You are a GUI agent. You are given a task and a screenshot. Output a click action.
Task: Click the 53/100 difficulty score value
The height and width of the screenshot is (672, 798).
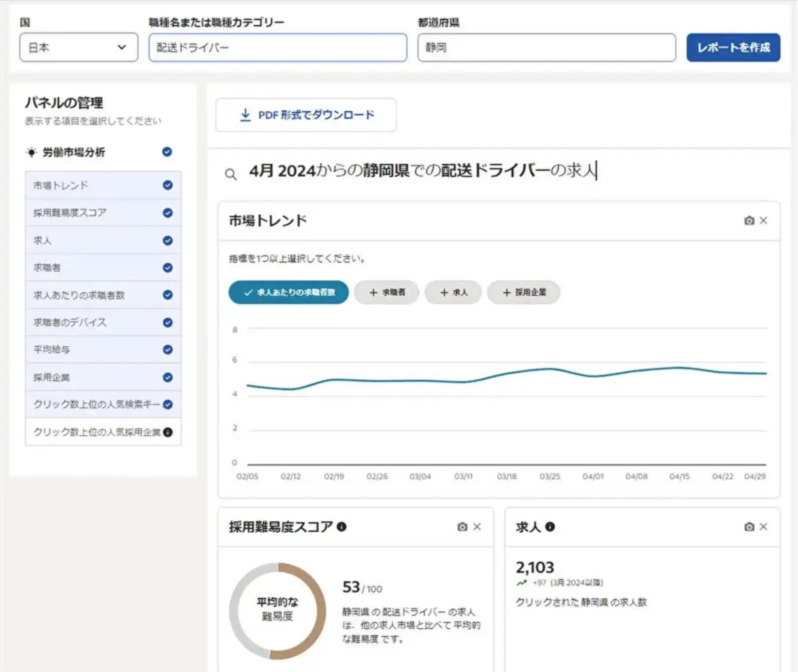point(362,587)
